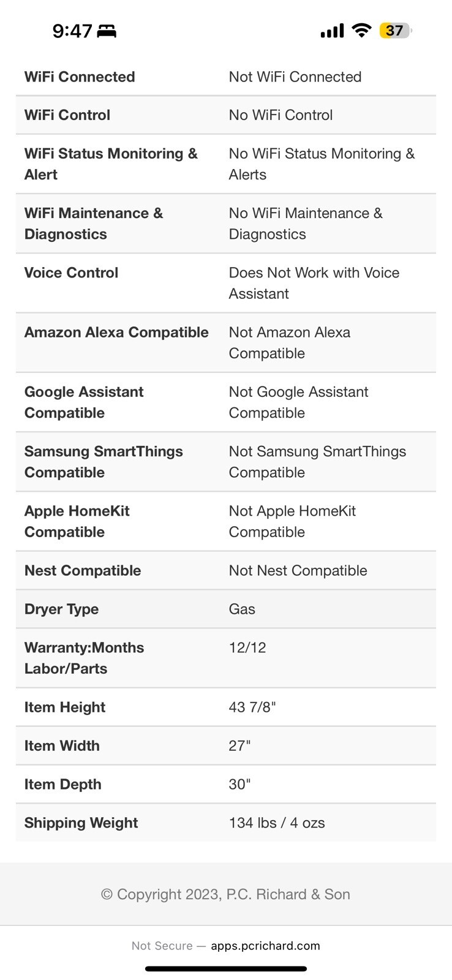
Task: Tap the WiFi status icon in the status bar
Action: (361, 30)
